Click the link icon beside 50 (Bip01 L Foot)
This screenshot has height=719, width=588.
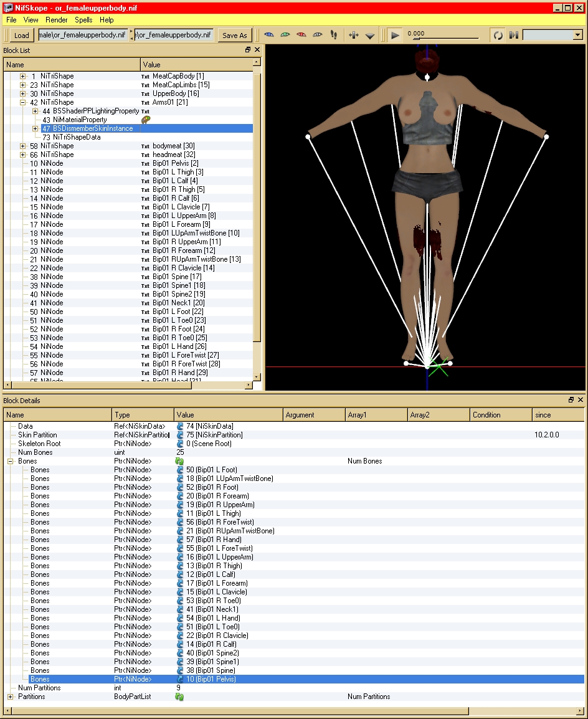tap(180, 470)
